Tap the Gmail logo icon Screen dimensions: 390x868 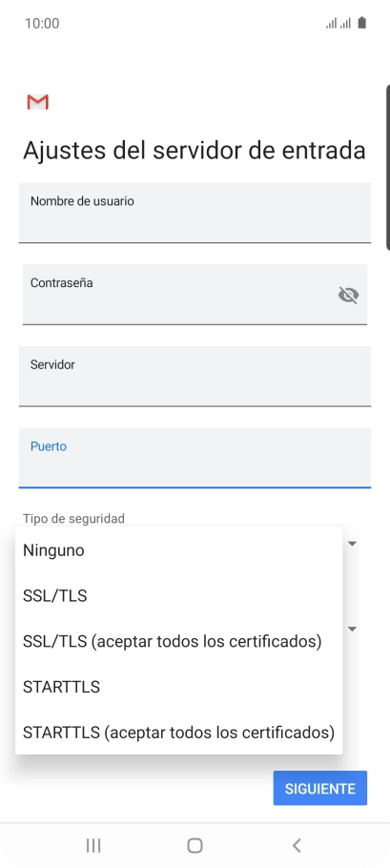[x=37, y=102]
